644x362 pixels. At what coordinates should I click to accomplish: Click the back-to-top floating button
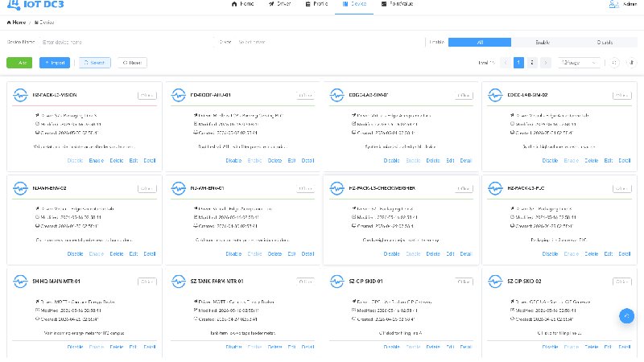[x=627, y=315]
